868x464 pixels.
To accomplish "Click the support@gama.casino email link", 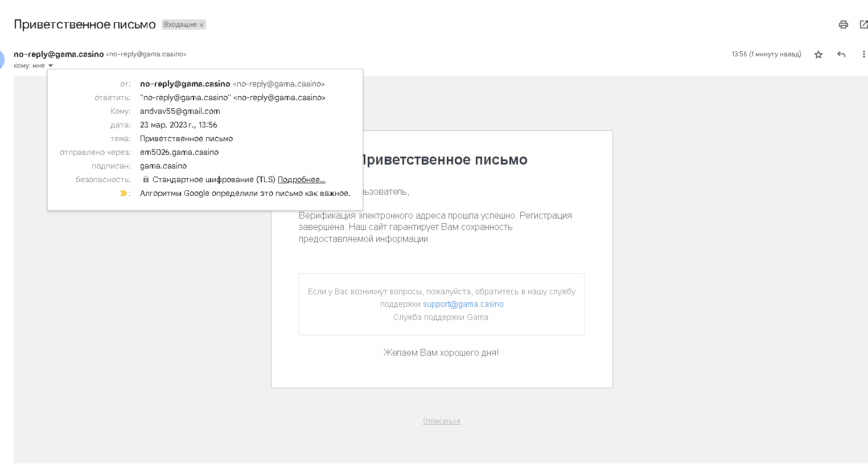I will tap(463, 305).
